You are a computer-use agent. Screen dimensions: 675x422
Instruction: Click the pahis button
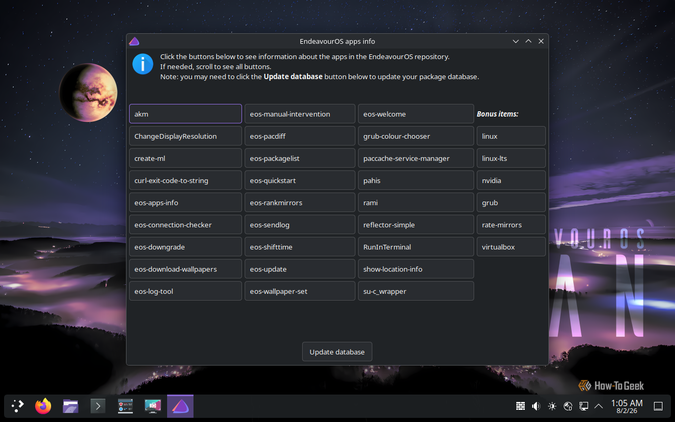coord(416,180)
